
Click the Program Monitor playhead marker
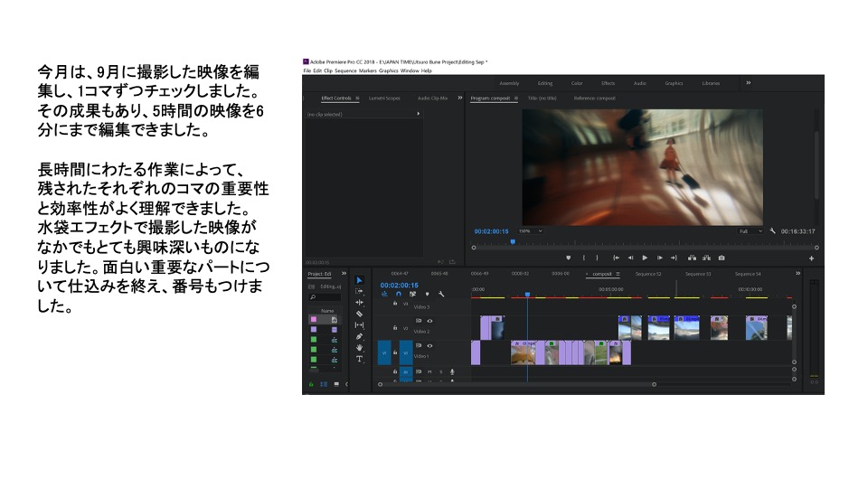click(513, 241)
